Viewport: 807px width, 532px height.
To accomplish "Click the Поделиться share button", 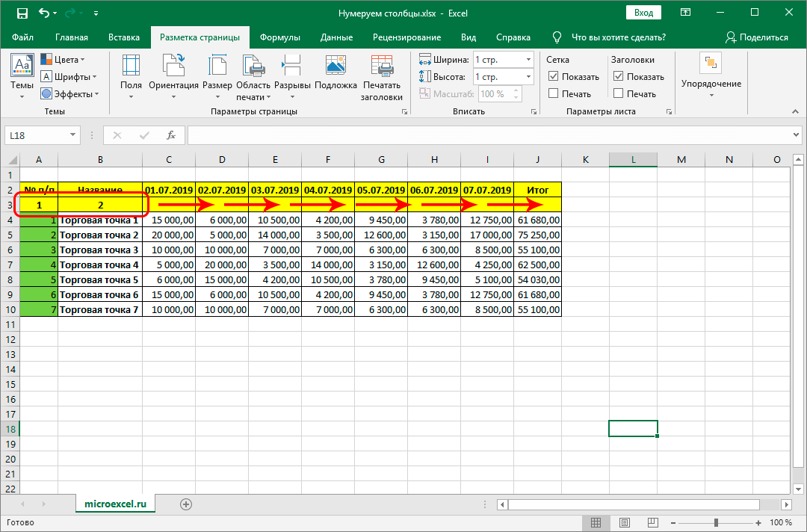I will click(x=756, y=37).
